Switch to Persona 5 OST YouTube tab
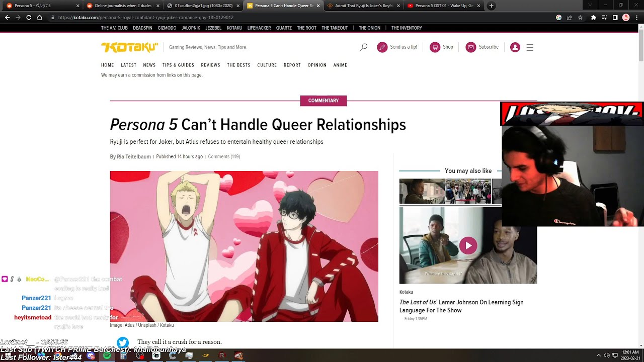The width and height of the screenshot is (644, 362). [443, 6]
